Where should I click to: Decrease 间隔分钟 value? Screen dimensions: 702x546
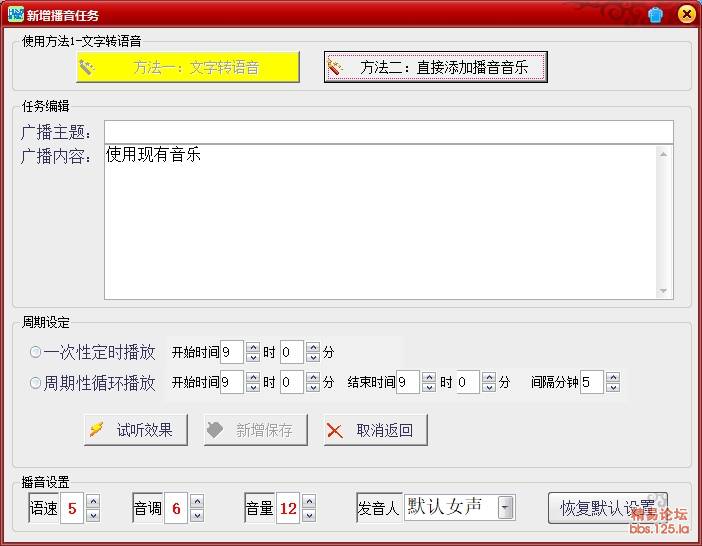tap(613, 388)
